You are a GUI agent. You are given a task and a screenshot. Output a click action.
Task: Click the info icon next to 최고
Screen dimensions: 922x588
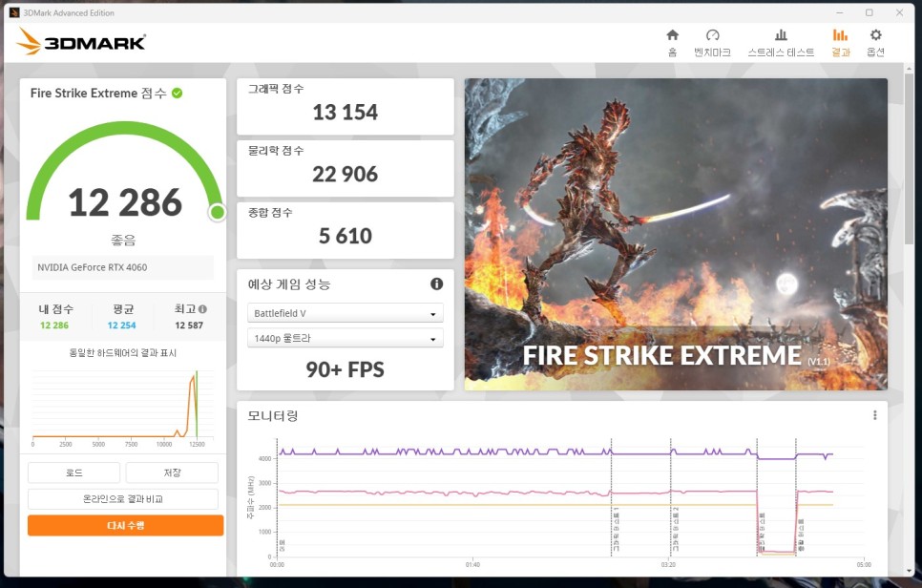[202, 309]
